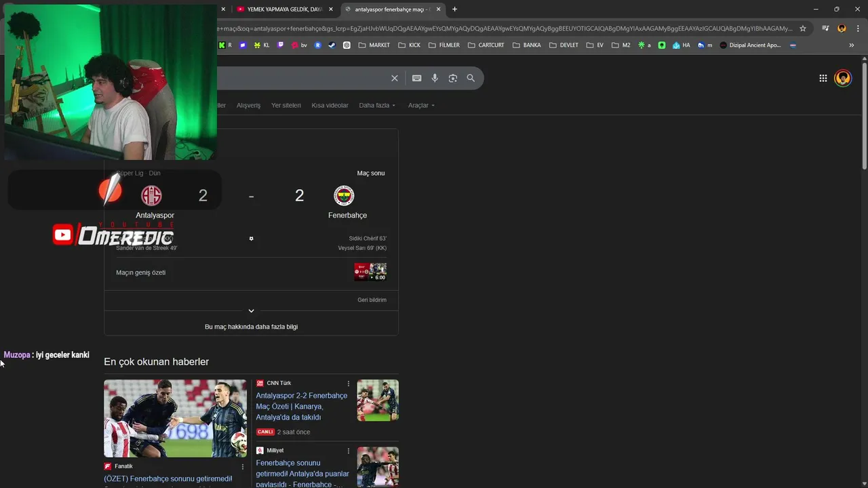Image resolution: width=868 pixels, height=488 pixels.
Task: Open Milliyet article thumbnail image
Action: tap(378, 467)
